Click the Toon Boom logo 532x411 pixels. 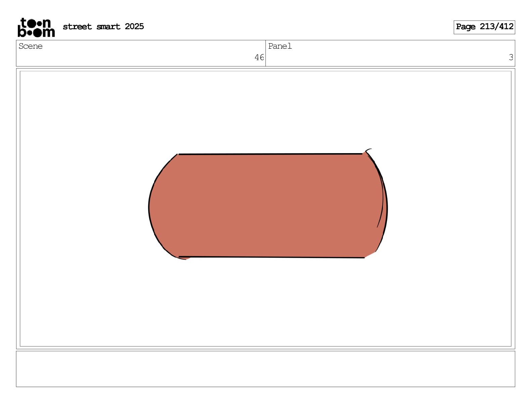[x=36, y=27]
